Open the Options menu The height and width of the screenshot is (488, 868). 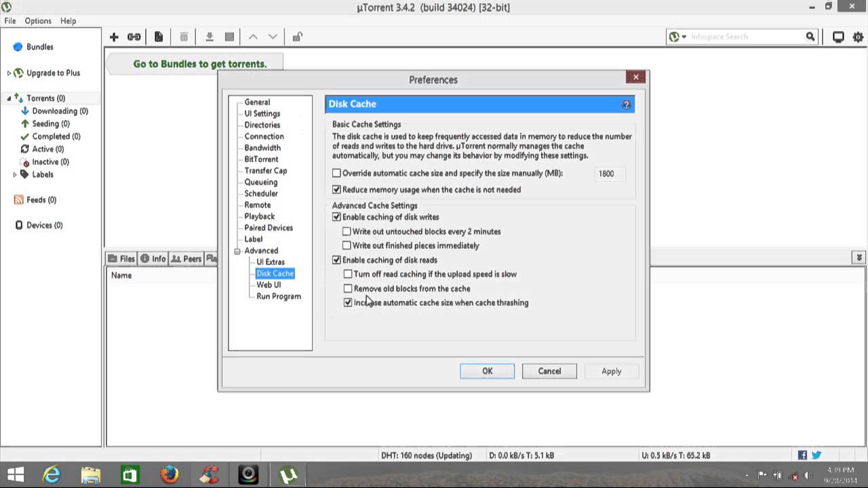pyautogui.click(x=38, y=21)
